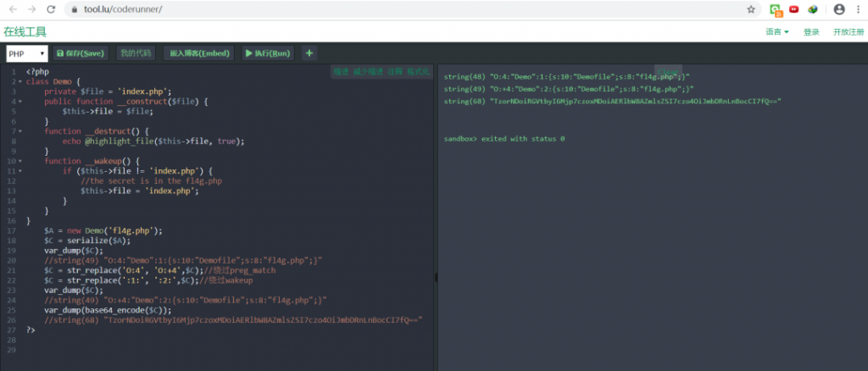The height and width of the screenshot is (371, 868).
Task: Open the colorful globe extension icon
Action: [813, 9]
